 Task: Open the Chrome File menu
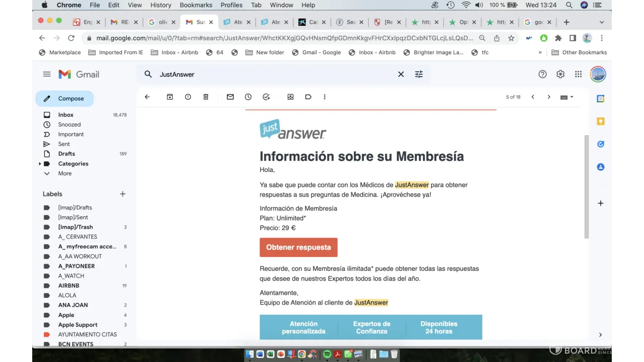point(95,5)
